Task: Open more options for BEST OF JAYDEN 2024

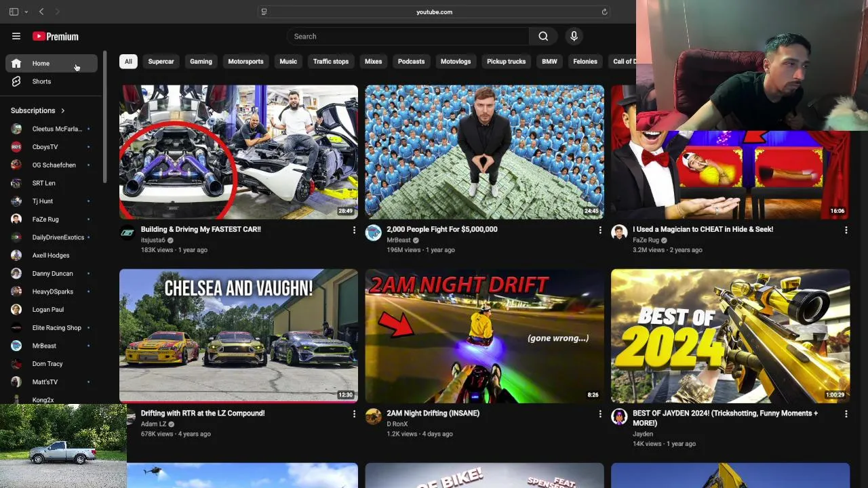Action: (x=846, y=413)
